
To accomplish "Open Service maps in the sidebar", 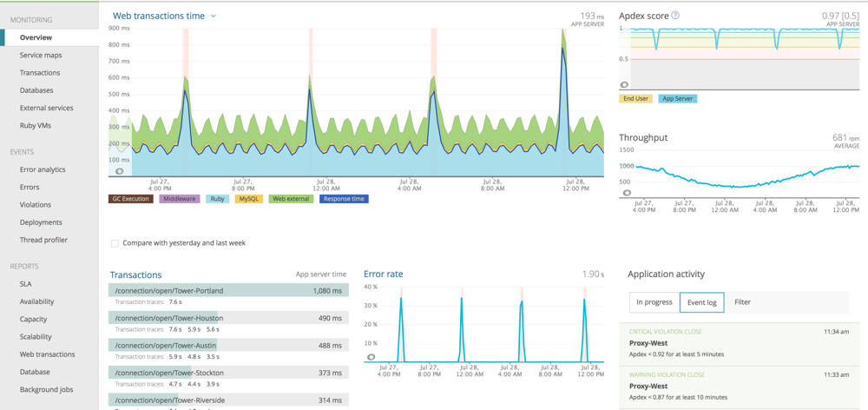I will [41, 56].
